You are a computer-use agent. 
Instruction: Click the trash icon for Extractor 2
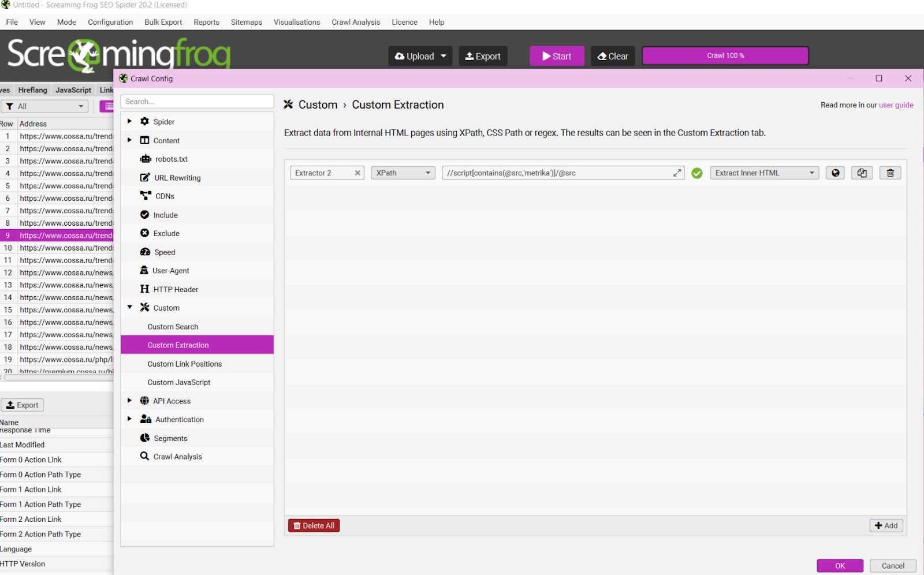point(890,173)
